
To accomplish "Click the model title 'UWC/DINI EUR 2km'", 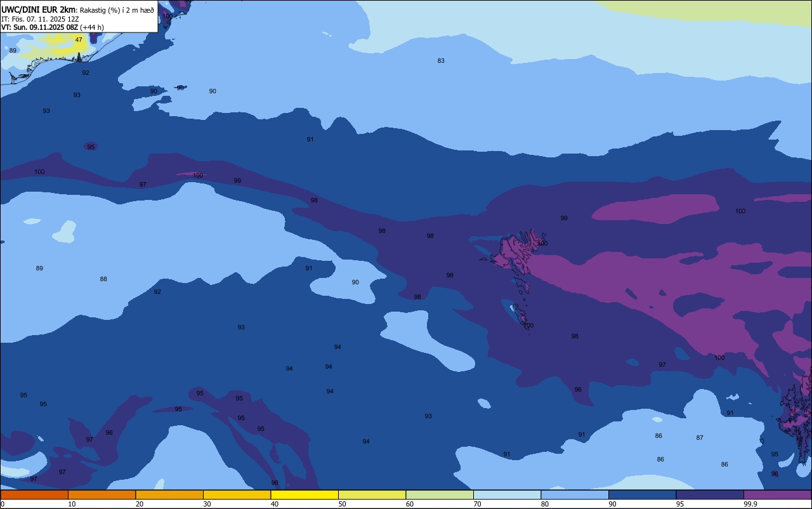I will (x=38, y=10).
